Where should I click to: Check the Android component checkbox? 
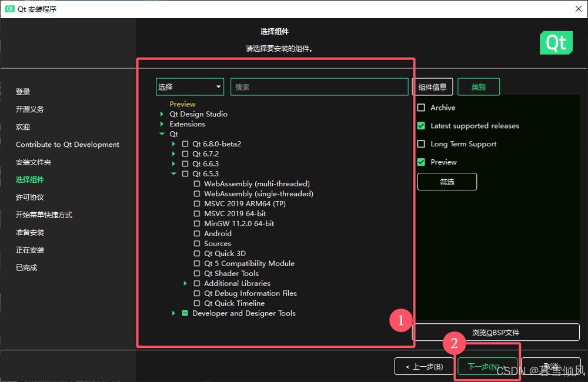pos(196,233)
